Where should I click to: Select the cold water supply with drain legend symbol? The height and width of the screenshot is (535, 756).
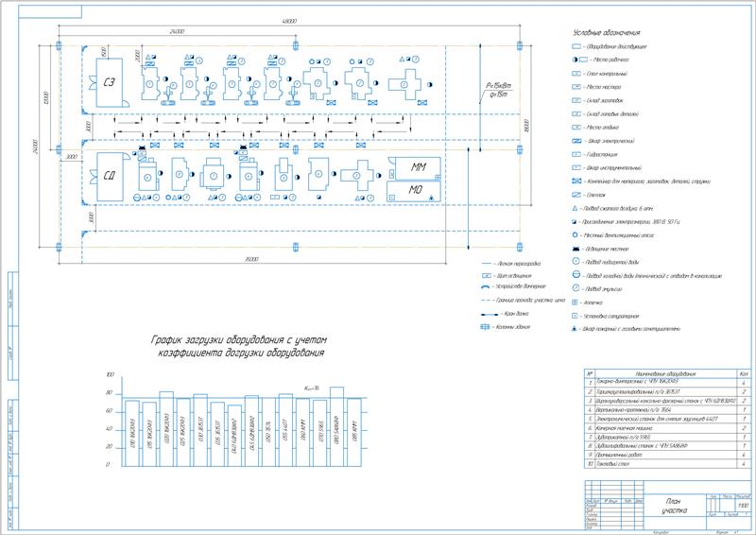click(576, 274)
